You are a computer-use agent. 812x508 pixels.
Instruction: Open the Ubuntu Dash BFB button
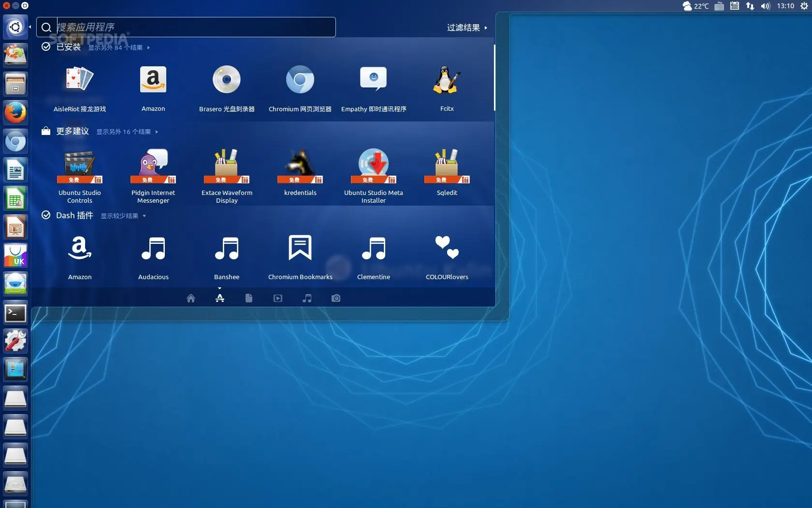coord(14,27)
